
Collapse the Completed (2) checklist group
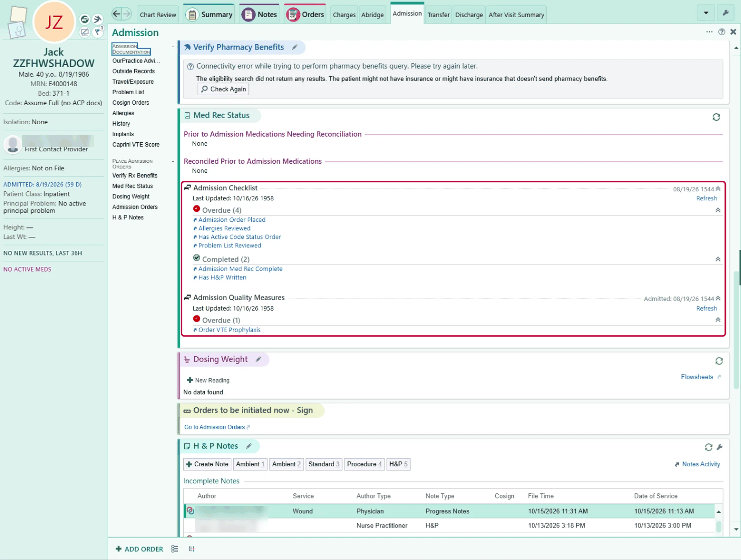[x=718, y=259]
